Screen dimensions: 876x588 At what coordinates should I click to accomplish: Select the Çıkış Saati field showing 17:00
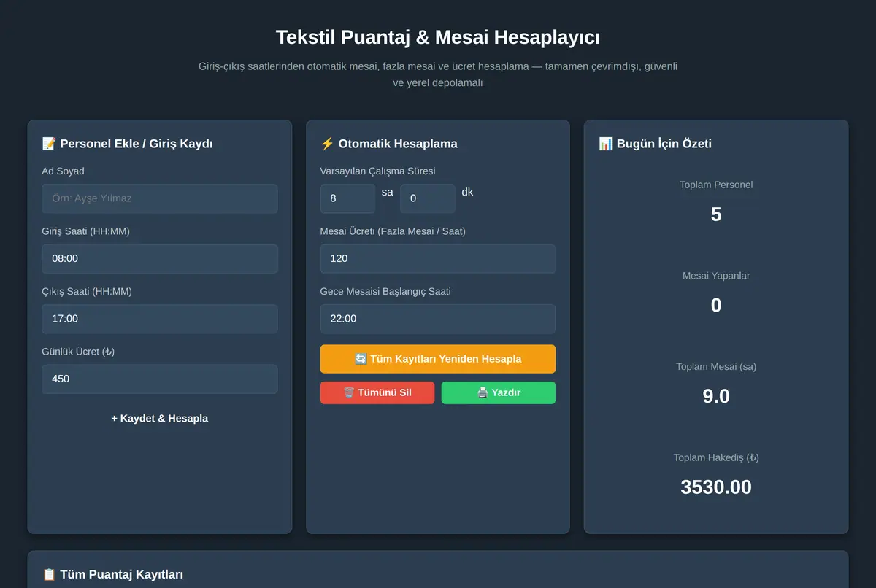[x=160, y=319]
